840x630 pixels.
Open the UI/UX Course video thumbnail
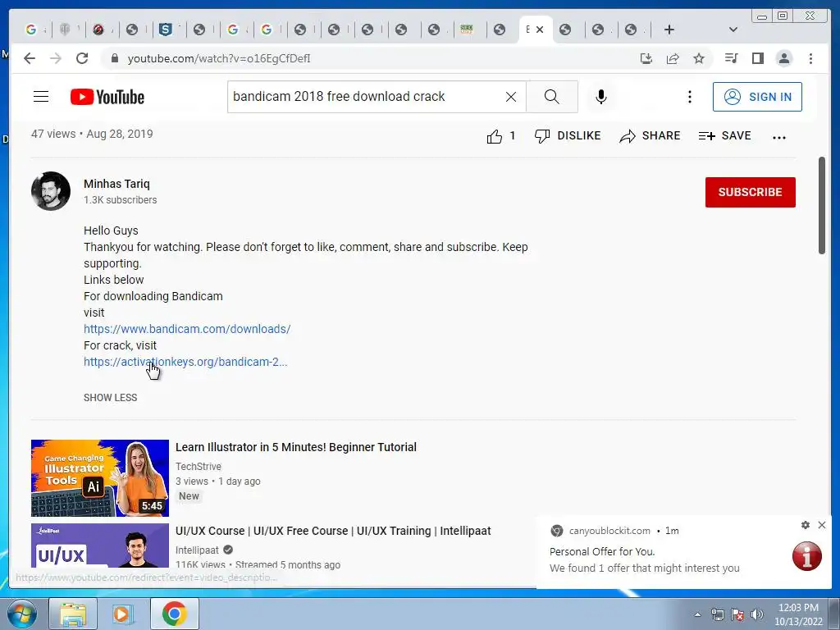[99, 546]
